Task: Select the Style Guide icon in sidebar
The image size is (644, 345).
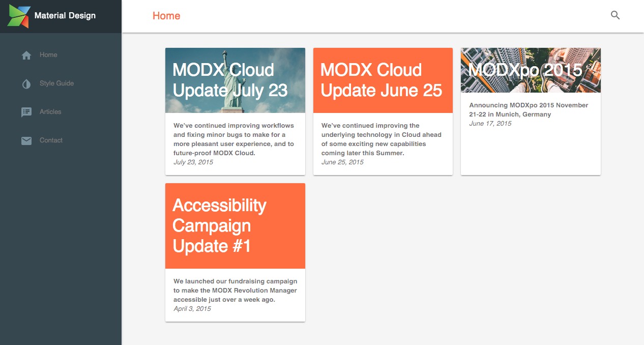Action: (x=26, y=83)
